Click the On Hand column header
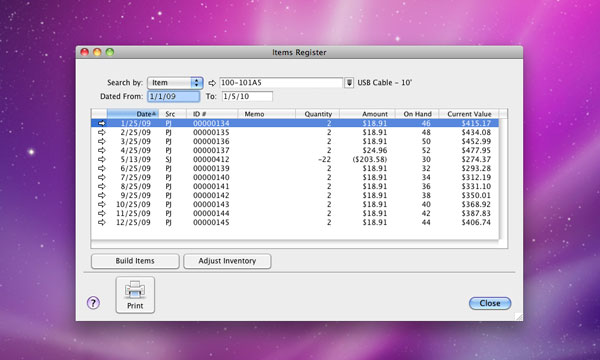Image resolution: width=600 pixels, height=360 pixels. [417, 114]
